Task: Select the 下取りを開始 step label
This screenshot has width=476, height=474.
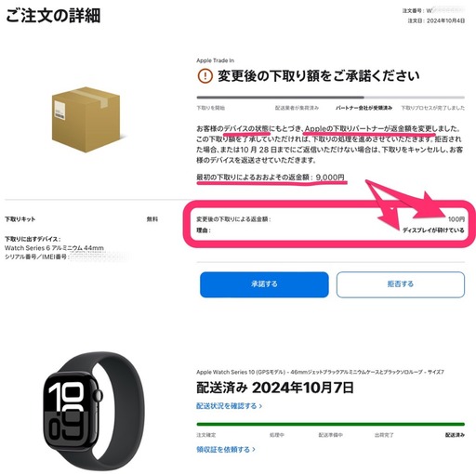Action: pos(211,108)
